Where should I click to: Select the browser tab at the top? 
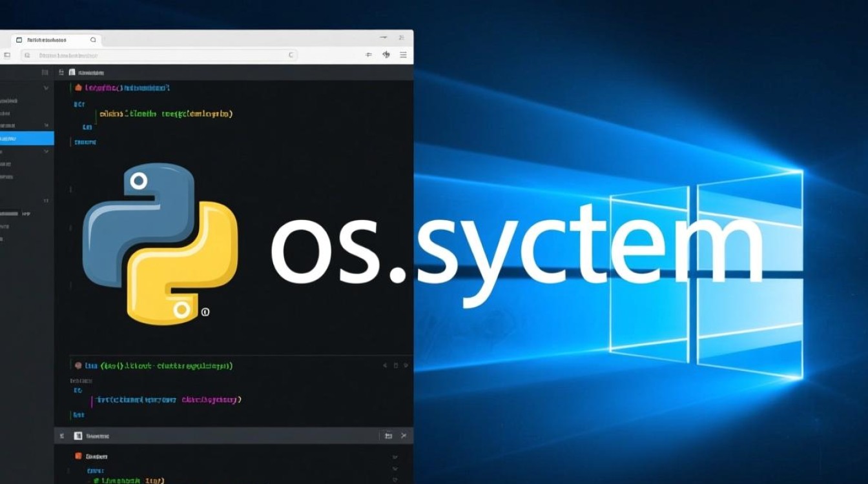52,39
